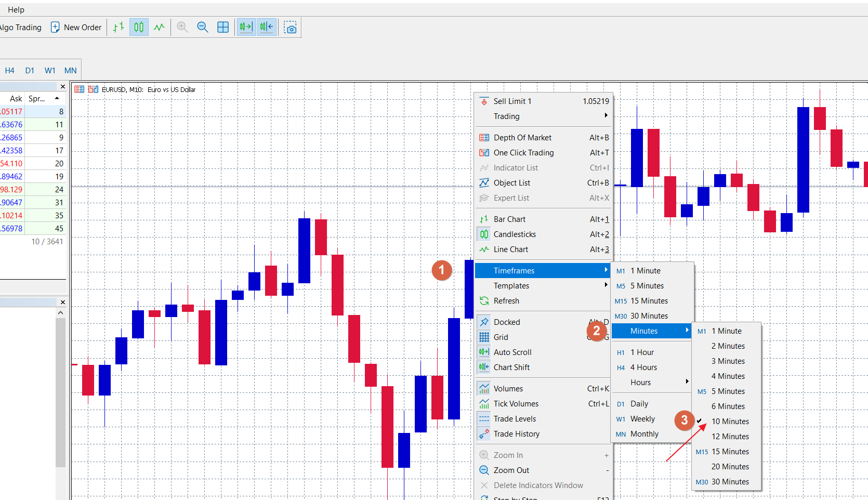Image resolution: width=868 pixels, height=500 pixels.
Task: Click the New Order toolbar button
Action: (76, 28)
